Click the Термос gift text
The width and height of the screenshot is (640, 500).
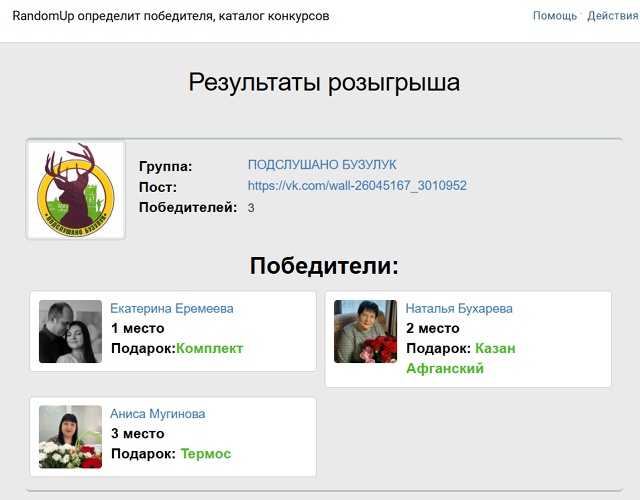tap(206, 454)
